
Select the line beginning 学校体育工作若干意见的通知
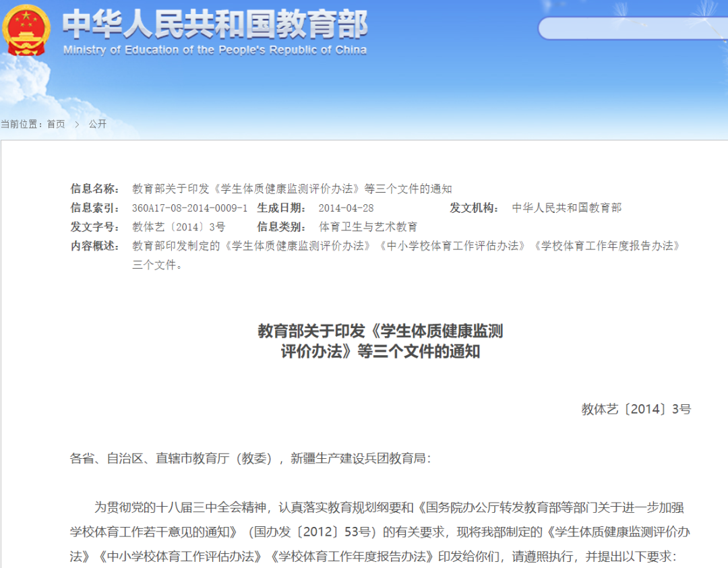coord(380,532)
